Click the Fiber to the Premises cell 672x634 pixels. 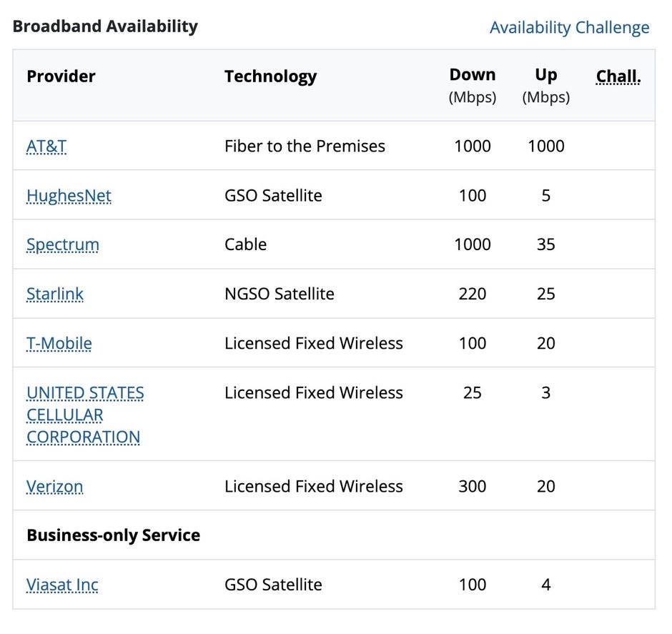pos(305,147)
